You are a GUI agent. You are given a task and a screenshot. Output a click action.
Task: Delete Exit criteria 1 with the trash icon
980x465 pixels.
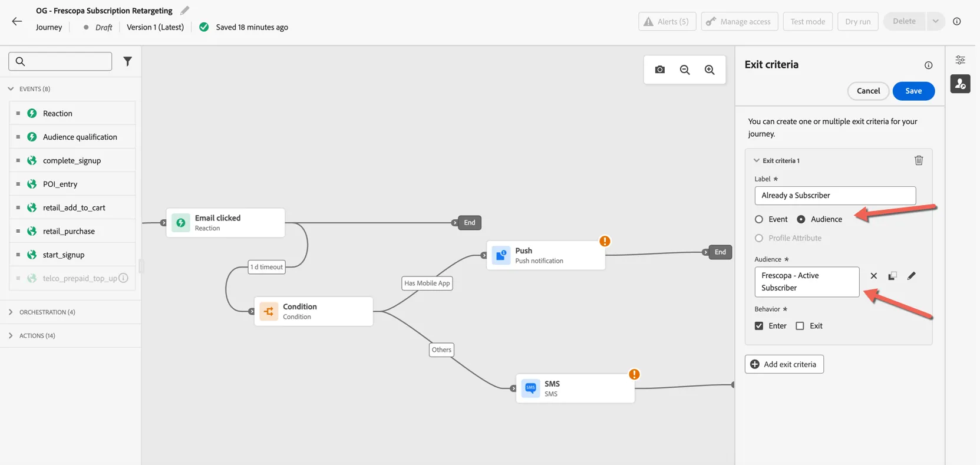coord(919,160)
